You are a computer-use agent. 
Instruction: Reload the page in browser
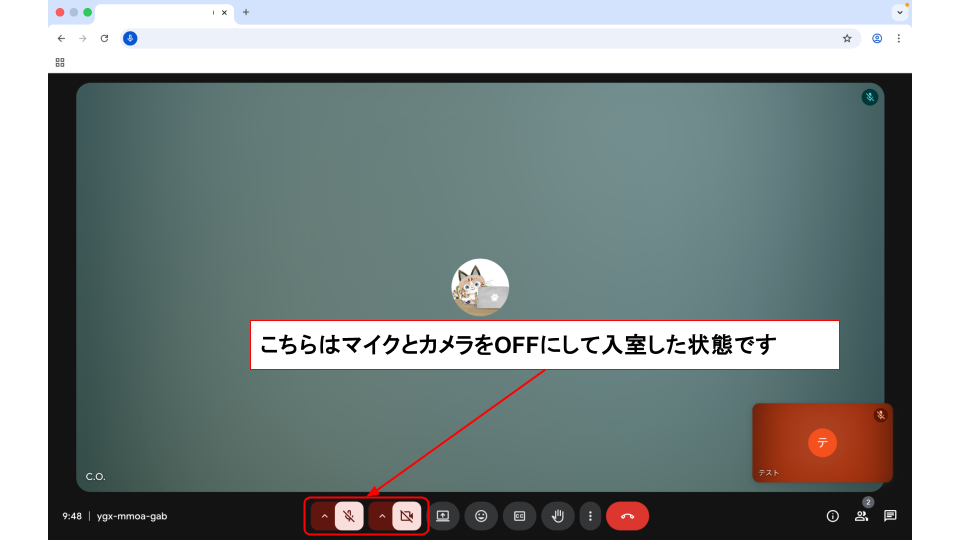coord(104,38)
